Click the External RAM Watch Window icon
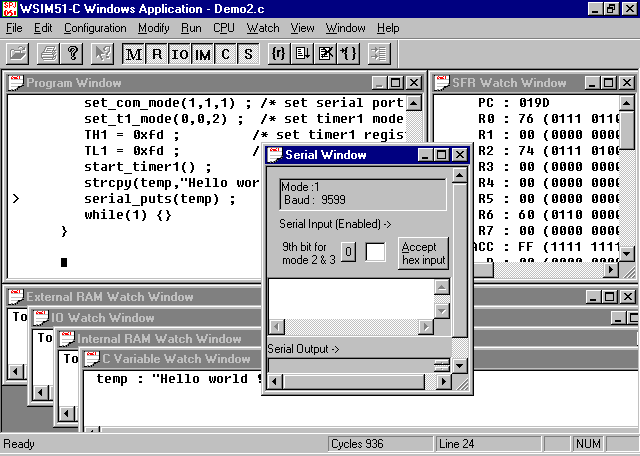This screenshot has height=456, width=640. 16,297
